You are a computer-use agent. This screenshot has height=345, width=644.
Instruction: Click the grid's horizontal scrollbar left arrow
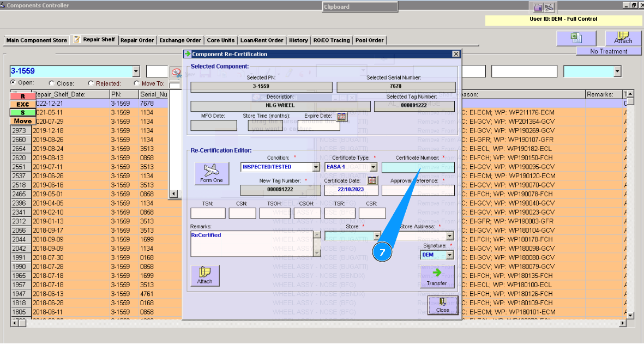tap(15, 323)
